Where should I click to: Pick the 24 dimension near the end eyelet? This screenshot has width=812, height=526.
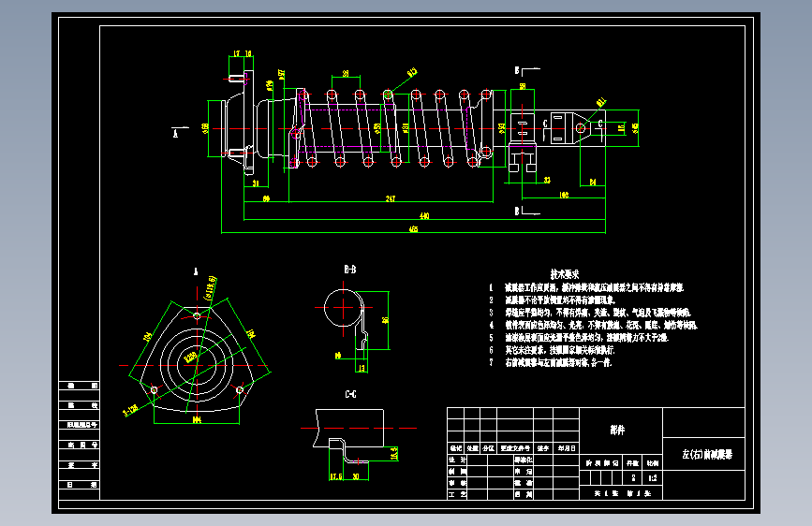point(593,183)
